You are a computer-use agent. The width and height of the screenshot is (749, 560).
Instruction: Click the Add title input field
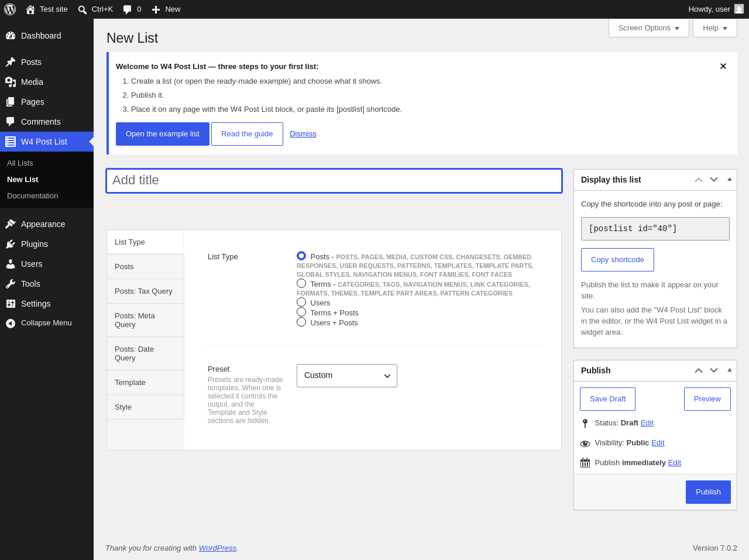[x=334, y=181]
